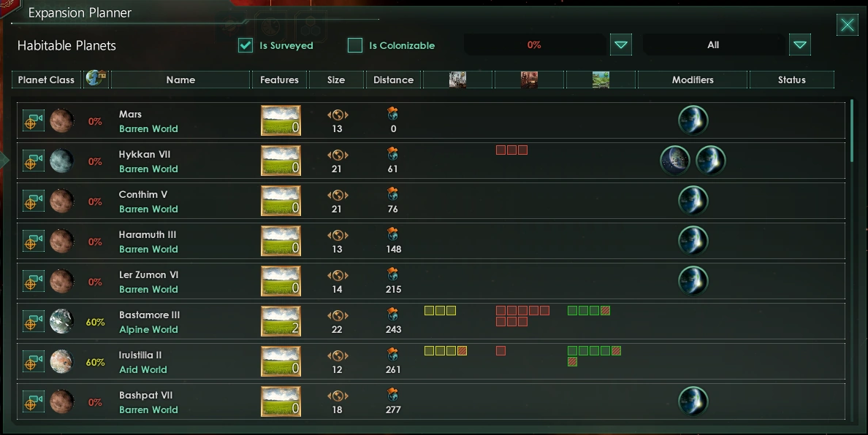
Task: Click the Ler Zumon VI modifier globe
Action: pyautogui.click(x=693, y=281)
